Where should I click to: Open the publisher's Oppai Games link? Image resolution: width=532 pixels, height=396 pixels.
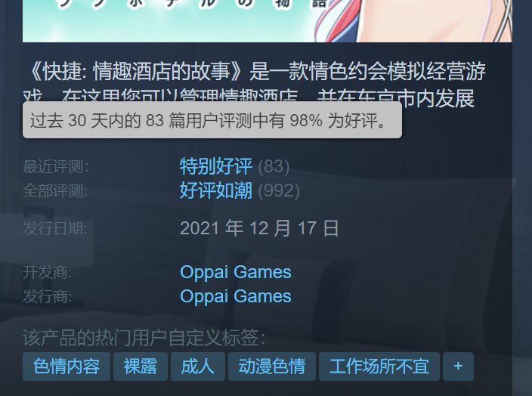pos(236,296)
